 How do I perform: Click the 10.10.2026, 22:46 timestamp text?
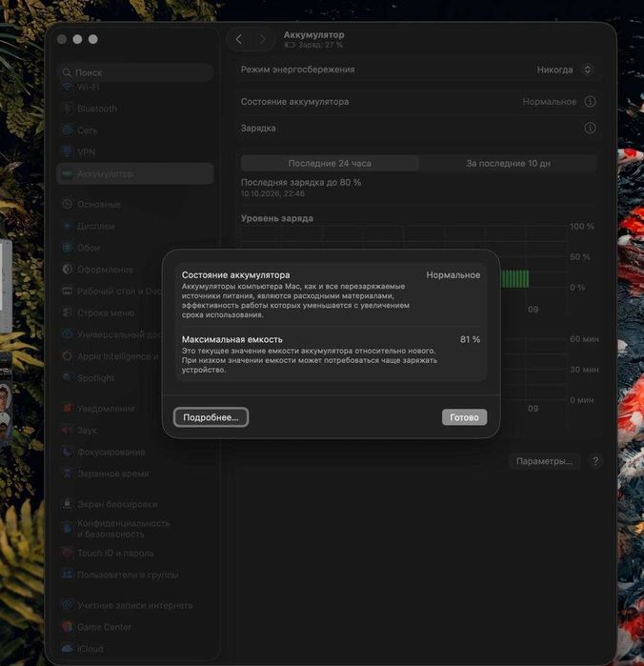[x=272, y=193]
